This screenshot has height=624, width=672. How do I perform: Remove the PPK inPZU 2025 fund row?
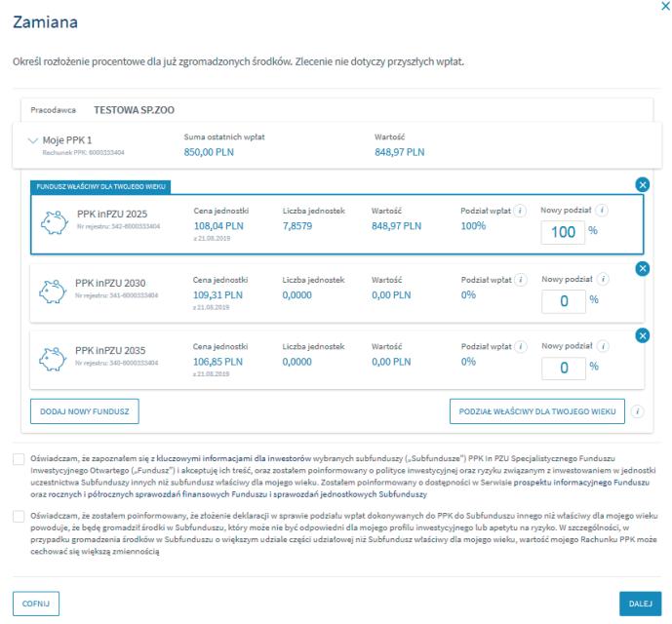tap(641, 184)
